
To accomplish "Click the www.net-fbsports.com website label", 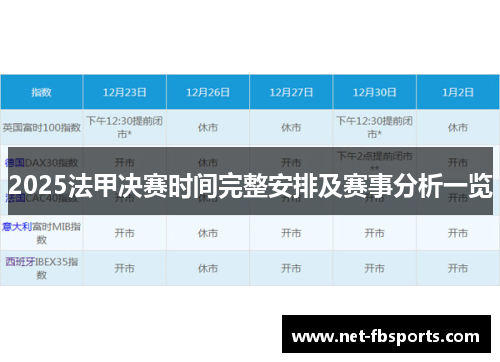I will click(x=386, y=334).
